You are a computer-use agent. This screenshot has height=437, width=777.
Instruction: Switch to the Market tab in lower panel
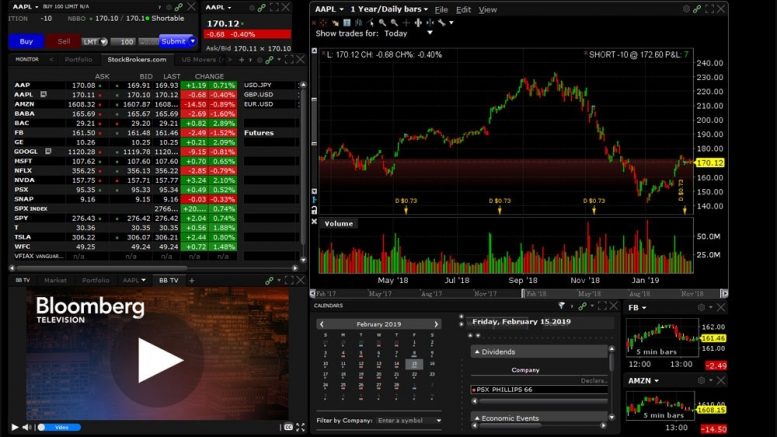coord(55,280)
